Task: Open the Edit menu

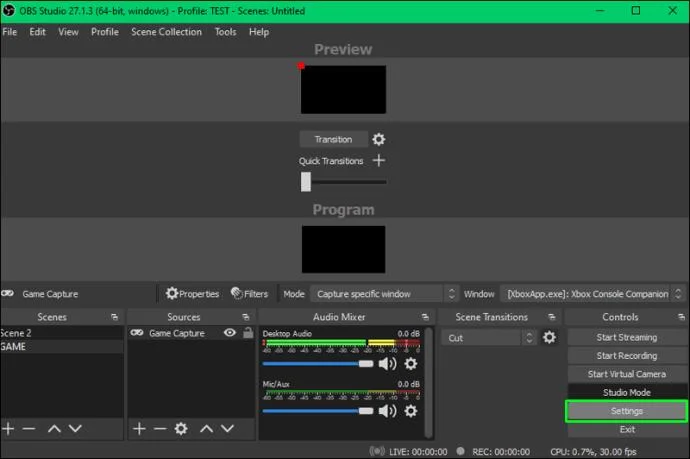Action: (37, 32)
